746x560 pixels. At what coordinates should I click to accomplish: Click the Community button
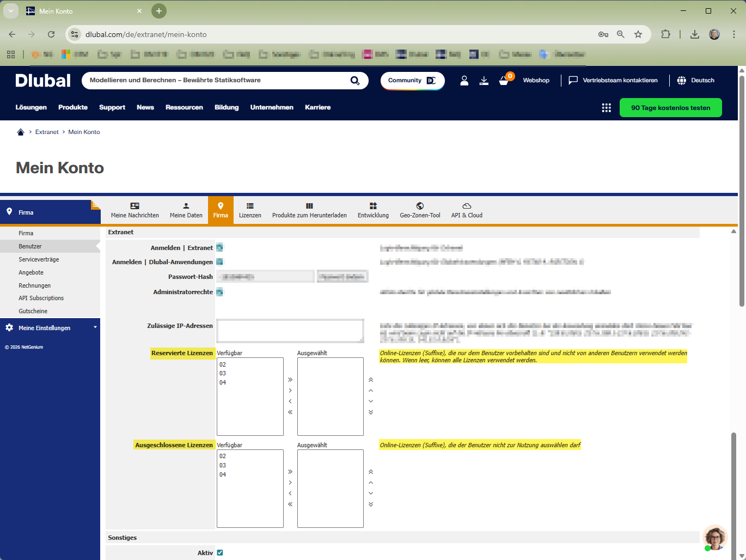(413, 81)
